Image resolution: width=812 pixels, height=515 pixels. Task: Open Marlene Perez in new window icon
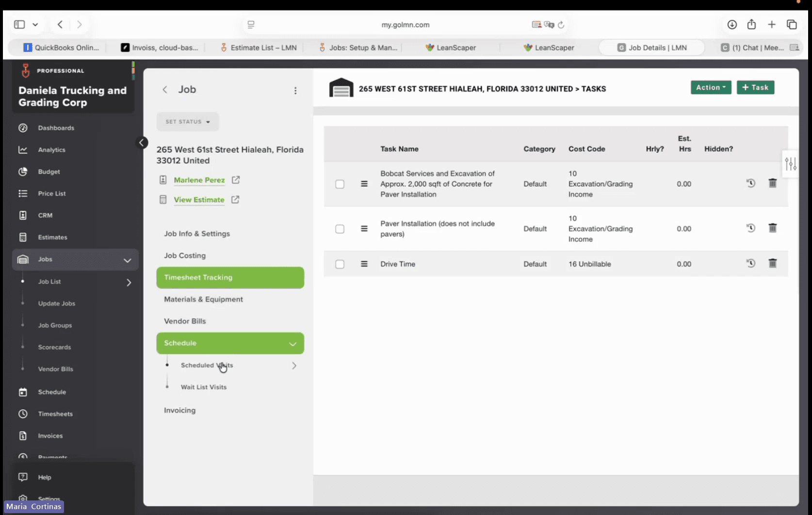coord(236,180)
